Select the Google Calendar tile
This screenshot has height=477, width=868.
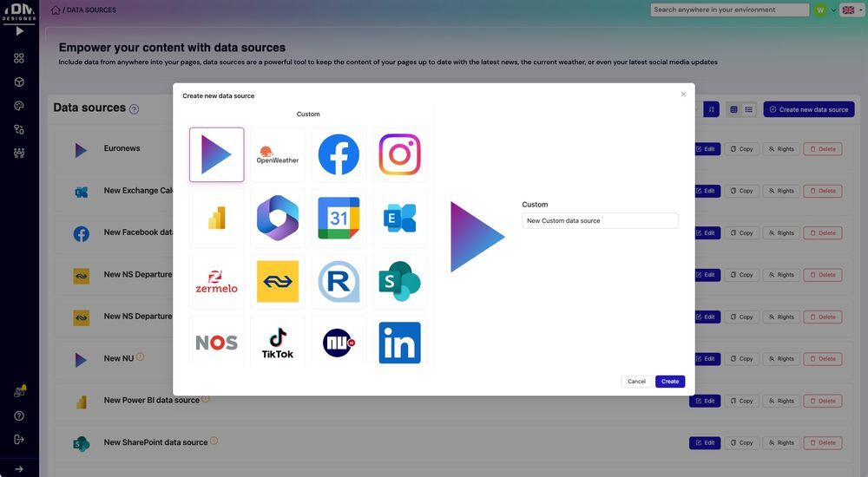click(x=339, y=218)
